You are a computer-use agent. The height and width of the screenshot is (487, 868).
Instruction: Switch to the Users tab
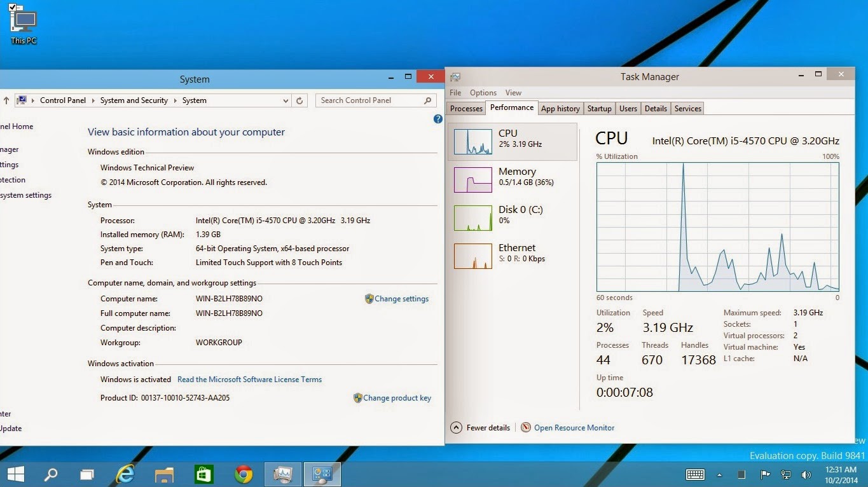628,109
